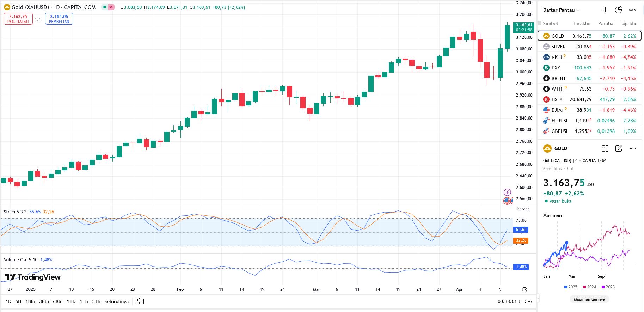Screen dimensions: 644x312
Task: Click the purple lightning event icon
Action: tap(507, 192)
